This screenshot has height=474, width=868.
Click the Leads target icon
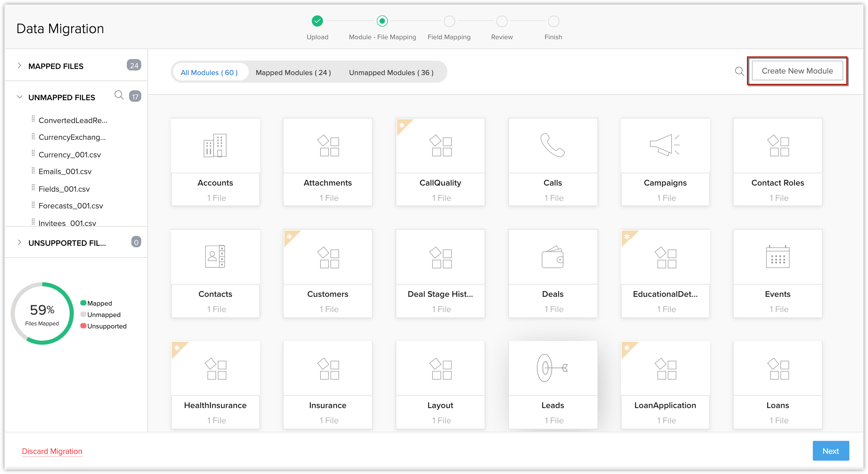pyautogui.click(x=552, y=368)
